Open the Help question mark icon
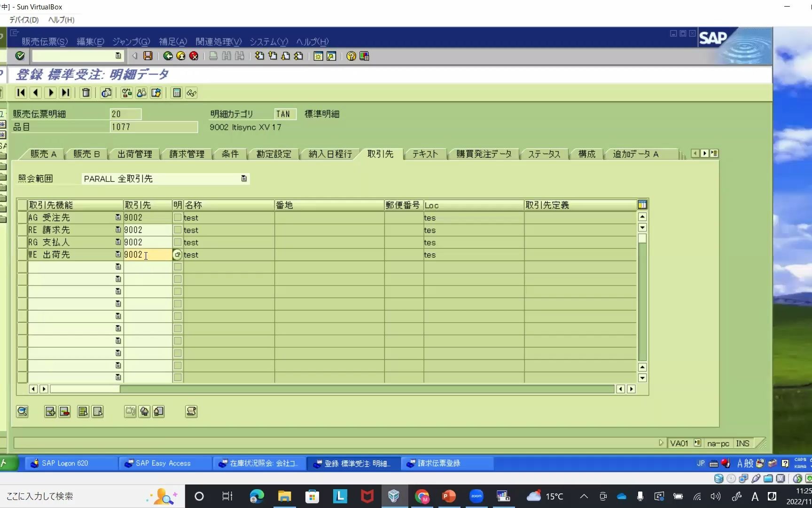812x508 pixels. [350, 56]
